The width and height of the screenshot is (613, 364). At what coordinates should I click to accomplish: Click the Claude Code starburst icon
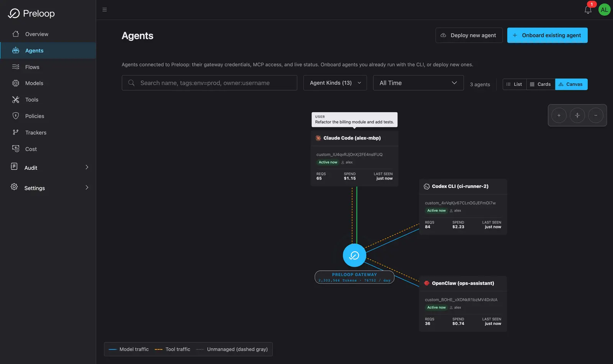(318, 138)
